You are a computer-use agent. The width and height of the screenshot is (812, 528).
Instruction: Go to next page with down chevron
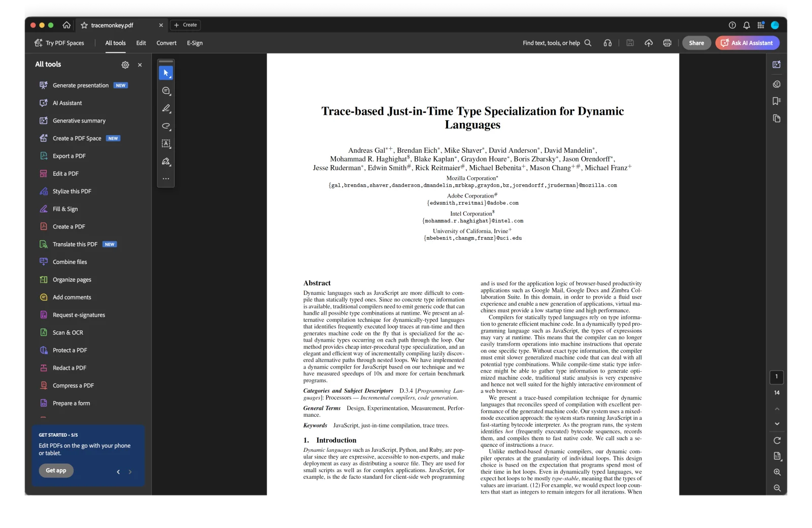[777, 424]
